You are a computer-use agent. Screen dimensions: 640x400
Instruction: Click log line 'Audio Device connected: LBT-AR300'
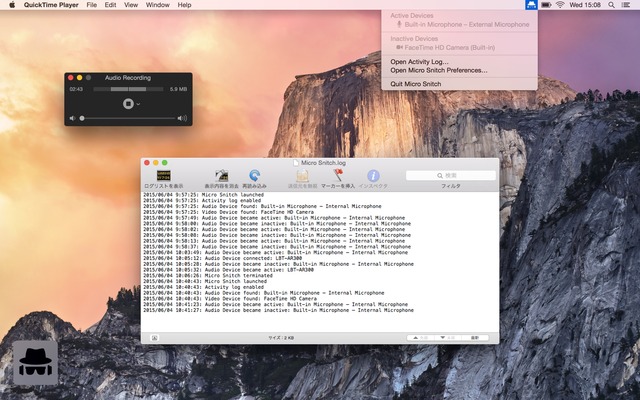(222, 258)
